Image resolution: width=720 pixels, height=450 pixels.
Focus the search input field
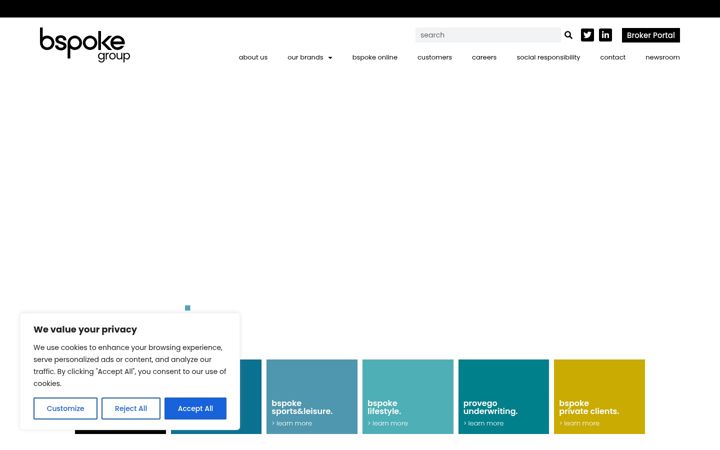tap(488, 35)
